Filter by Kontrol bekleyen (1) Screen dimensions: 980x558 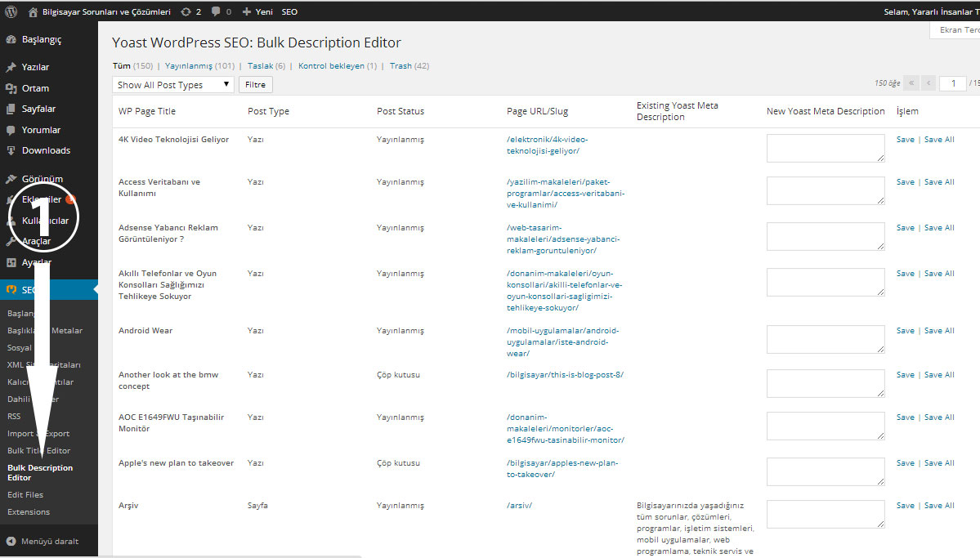(x=338, y=65)
